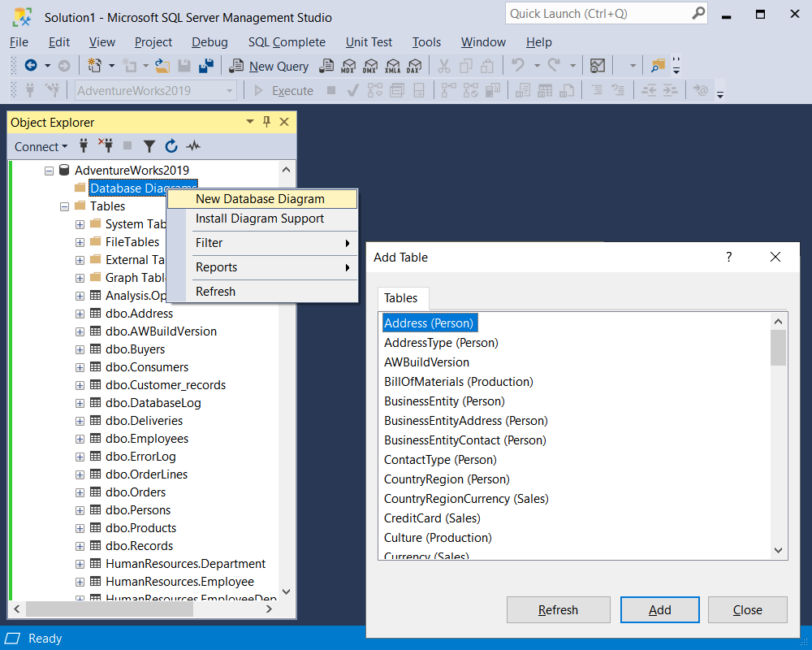Expand the dbo.Employees table node
The width and height of the screenshot is (812, 650).
79,438
